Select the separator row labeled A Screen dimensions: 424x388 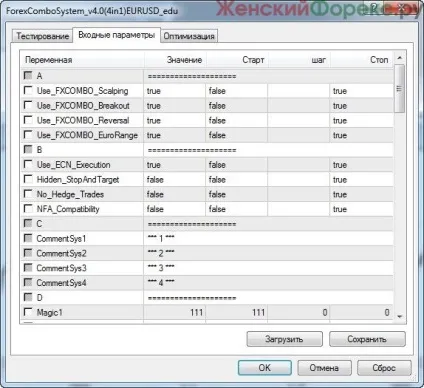click(207, 76)
